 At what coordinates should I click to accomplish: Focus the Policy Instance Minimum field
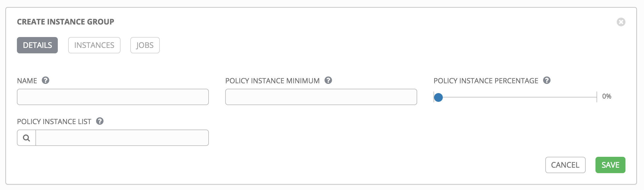(321, 97)
